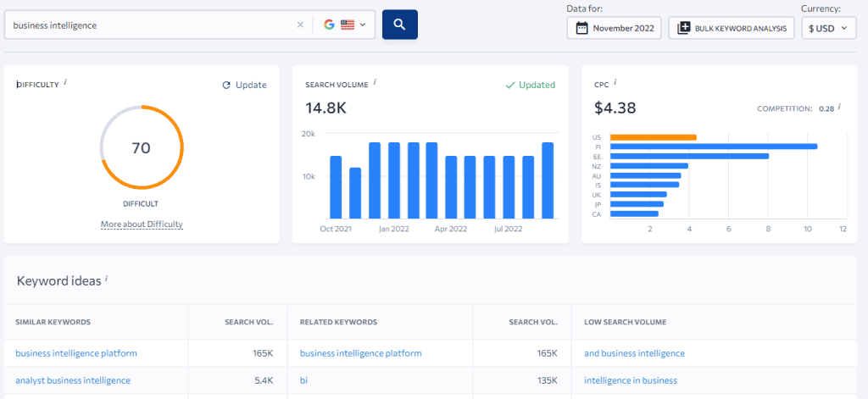Open similar keyword business intelligence platform
Viewport: 868px width, 399px height.
76,353
